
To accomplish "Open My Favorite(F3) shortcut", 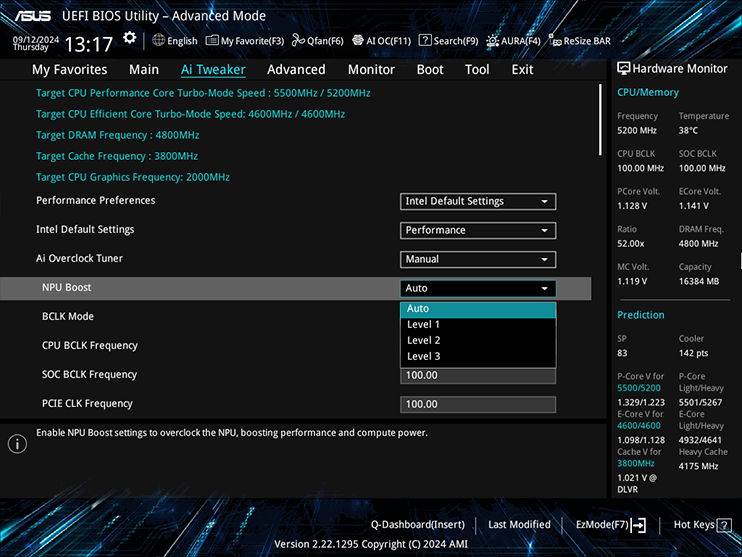I will pos(245,41).
